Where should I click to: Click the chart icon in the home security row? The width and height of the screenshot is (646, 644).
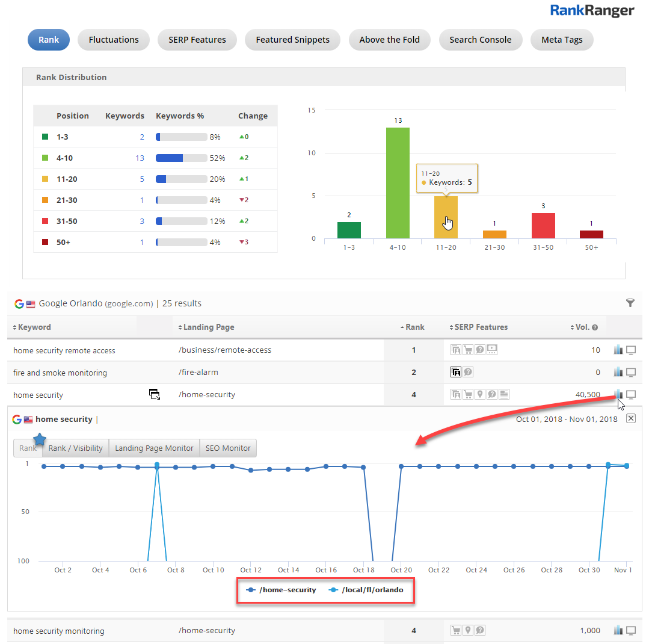(x=618, y=395)
